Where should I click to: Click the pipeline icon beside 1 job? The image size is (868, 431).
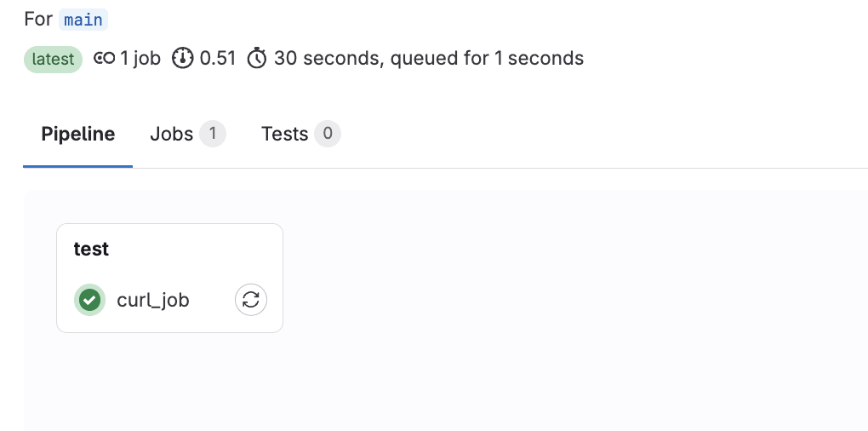tap(104, 58)
